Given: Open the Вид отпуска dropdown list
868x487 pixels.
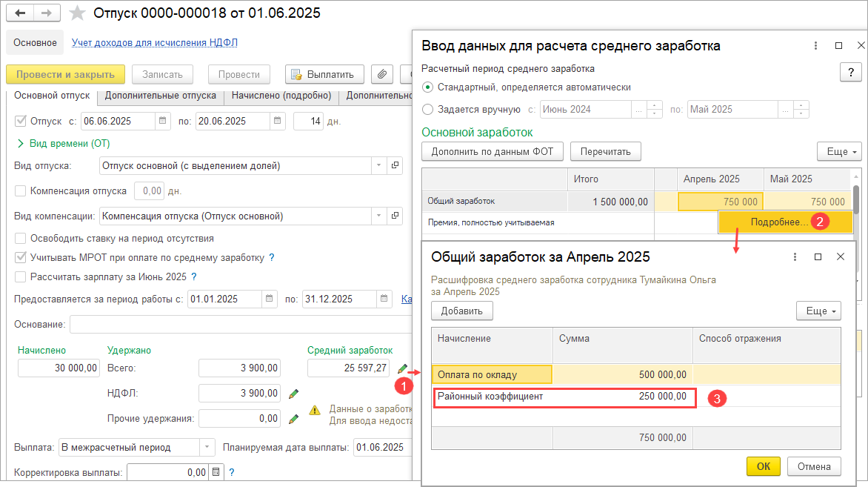Looking at the screenshot, I should pyautogui.click(x=378, y=165).
